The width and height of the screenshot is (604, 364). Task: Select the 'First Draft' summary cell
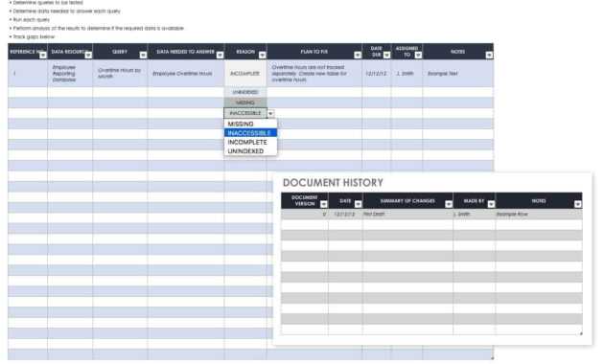pos(407,214)
